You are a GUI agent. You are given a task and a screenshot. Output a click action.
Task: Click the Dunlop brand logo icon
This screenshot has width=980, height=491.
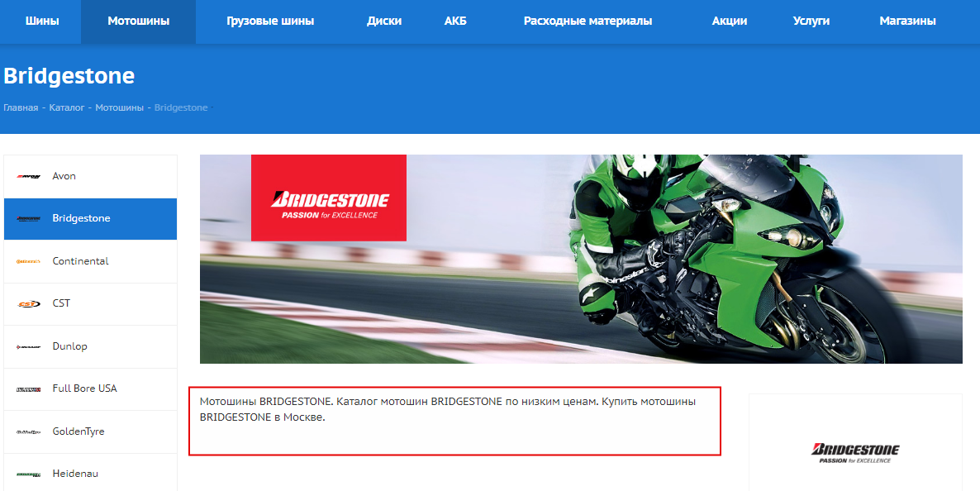tap(28, 346)
